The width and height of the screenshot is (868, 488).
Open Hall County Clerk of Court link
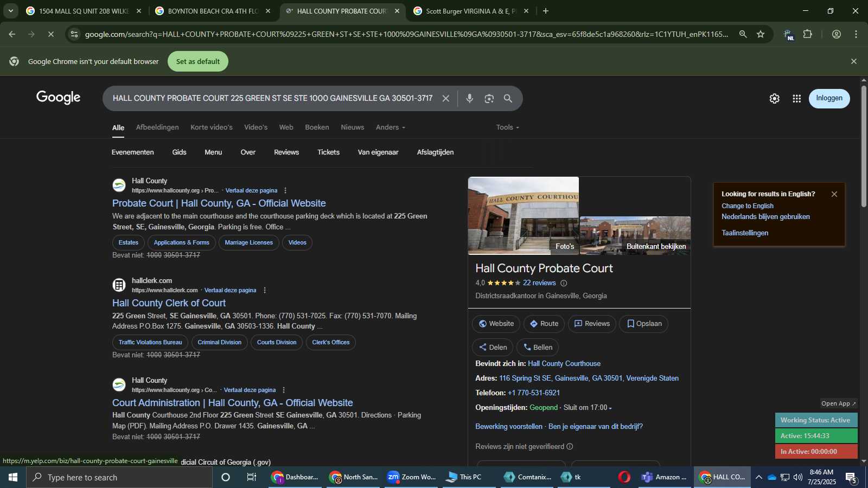tap(169, 303)
